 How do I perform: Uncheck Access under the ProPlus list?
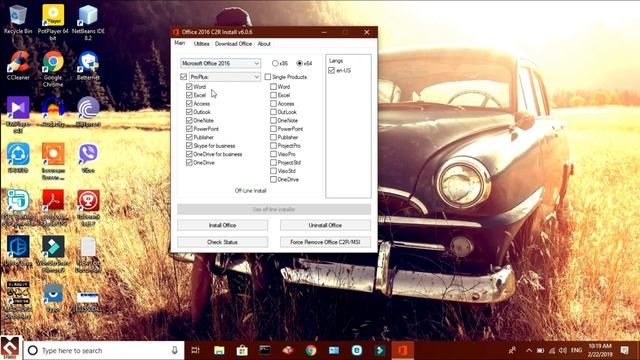189,104
